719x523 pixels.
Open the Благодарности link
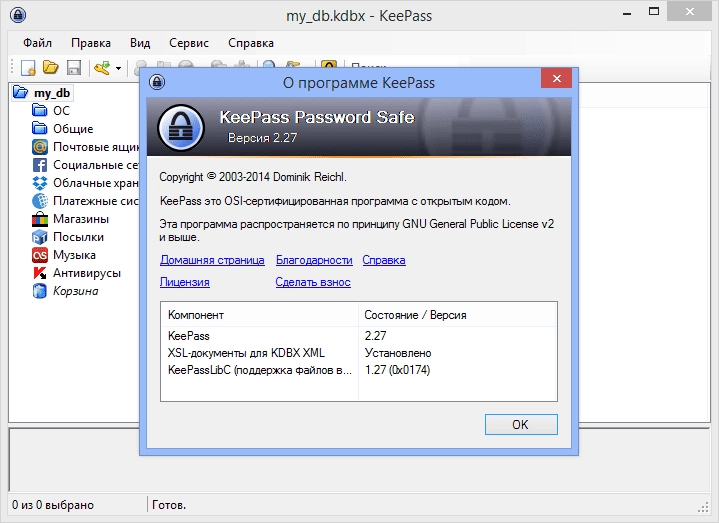314,260
